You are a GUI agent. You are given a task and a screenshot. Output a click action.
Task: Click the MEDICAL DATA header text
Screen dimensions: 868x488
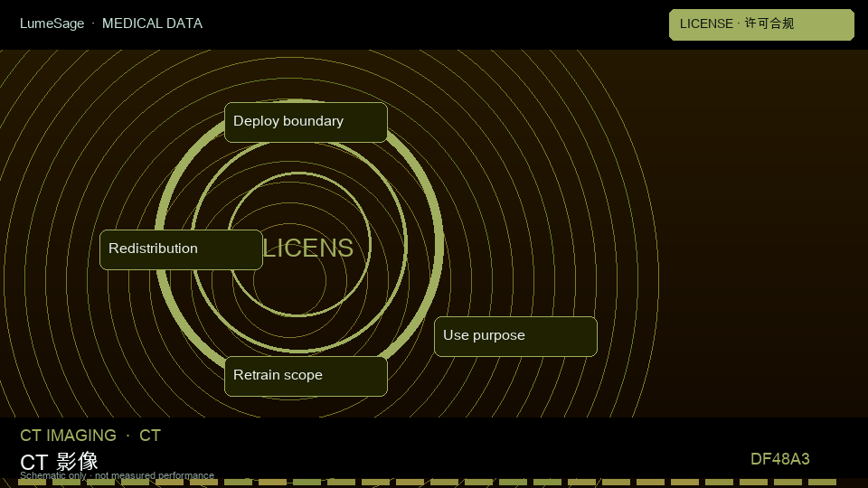pos(152,23)
